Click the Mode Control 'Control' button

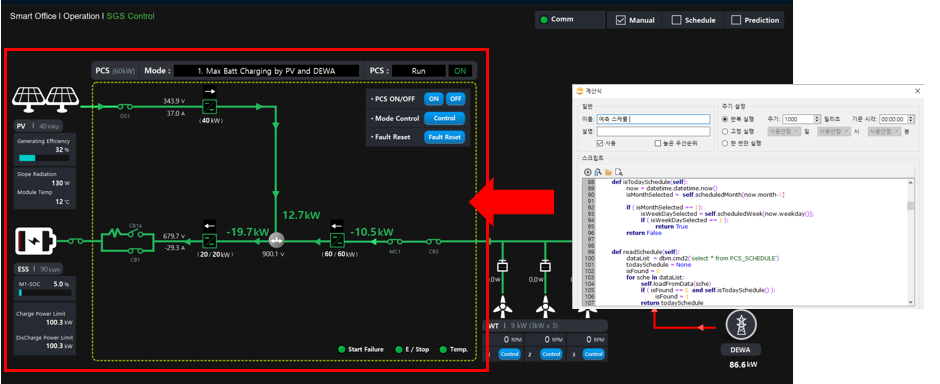point(444,118)
